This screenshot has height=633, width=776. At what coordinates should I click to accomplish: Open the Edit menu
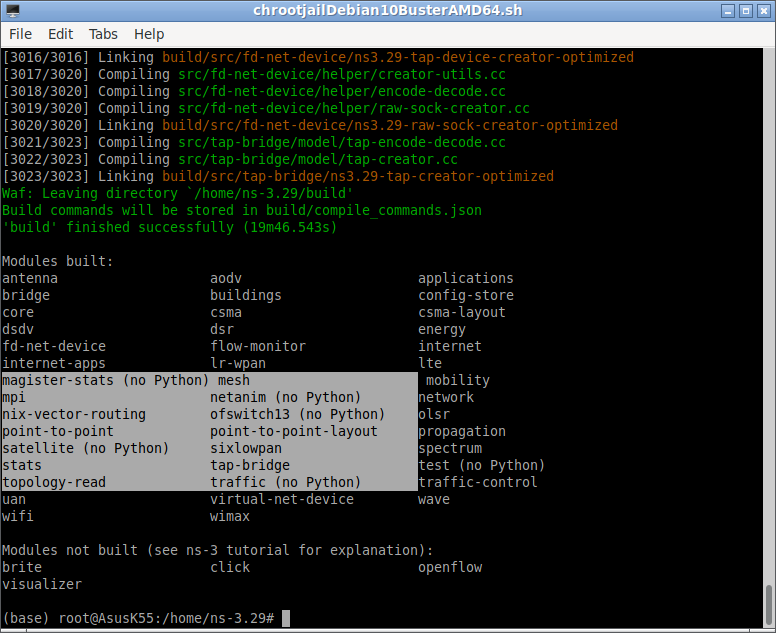tap(60, 34)
